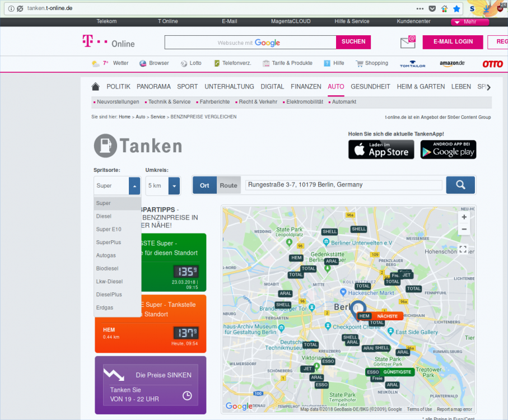The width and height of the screenshot is (508, 420).
Task: Choose Autogas from fuel type list
Action: (x=117, y=255)
